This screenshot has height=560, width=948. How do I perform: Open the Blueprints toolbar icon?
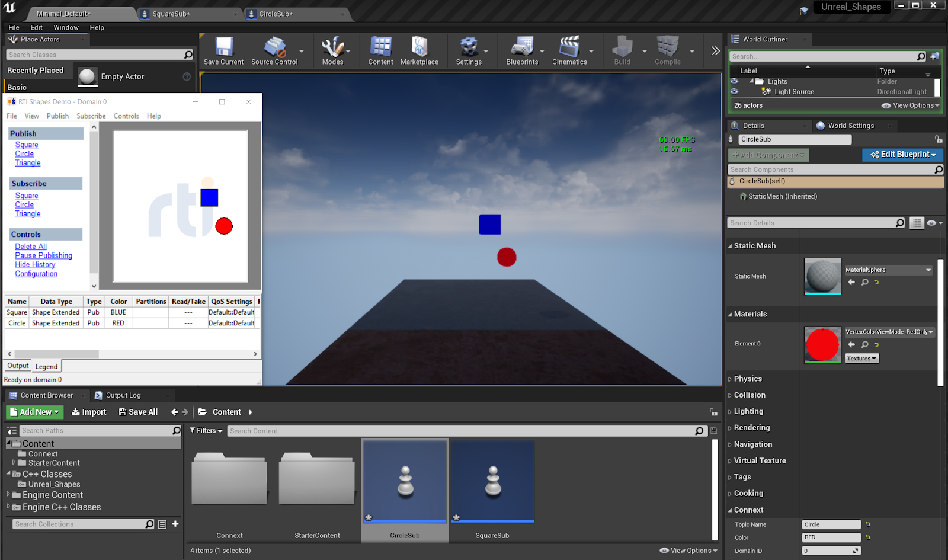point(522,50)
